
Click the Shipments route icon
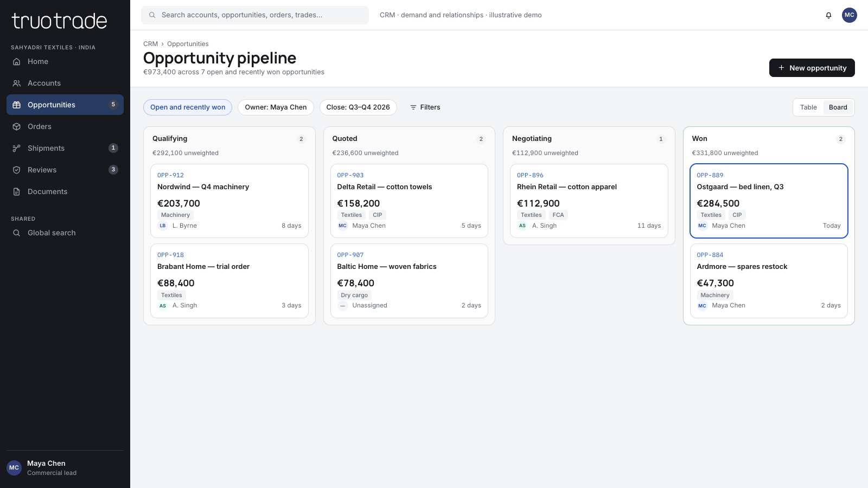[17, 148]
